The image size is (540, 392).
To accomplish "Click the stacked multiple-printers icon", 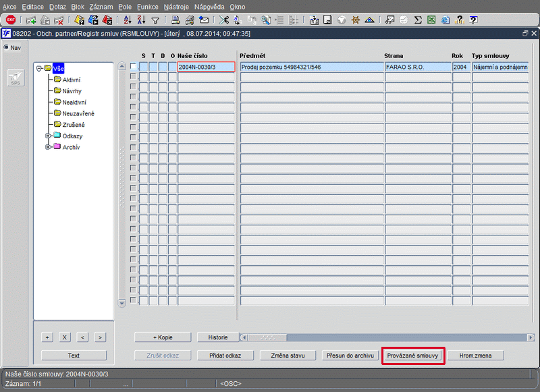I will coord(190,20).
